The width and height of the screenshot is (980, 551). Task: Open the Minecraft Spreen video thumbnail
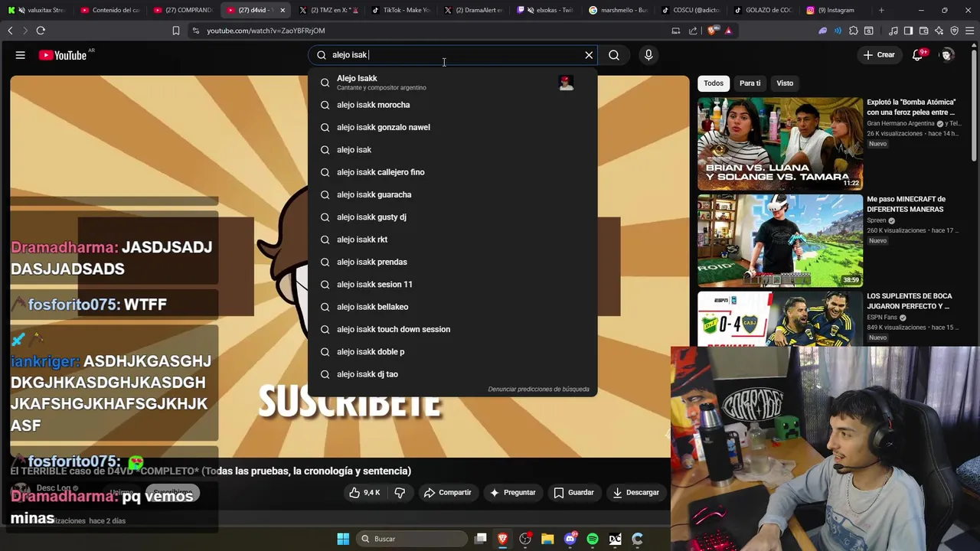780,240
